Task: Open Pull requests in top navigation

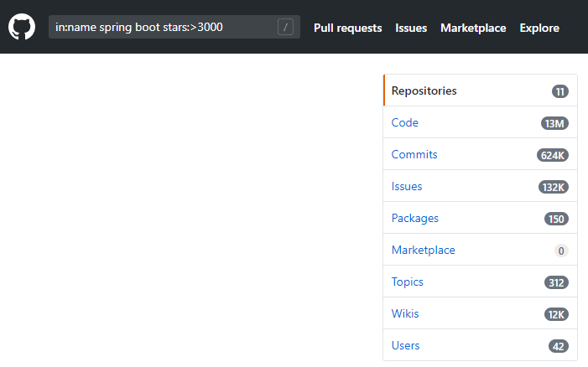Action: (x=347, y=28)
